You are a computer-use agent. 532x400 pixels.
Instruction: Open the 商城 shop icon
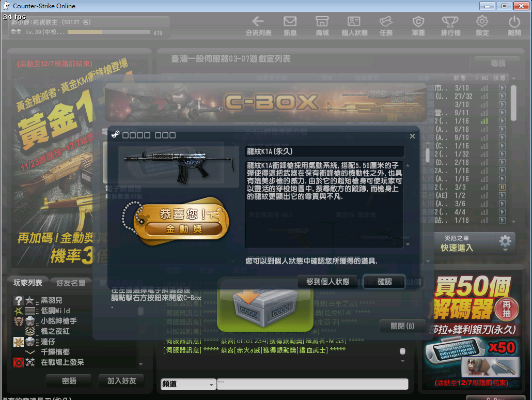coord(322,26)
